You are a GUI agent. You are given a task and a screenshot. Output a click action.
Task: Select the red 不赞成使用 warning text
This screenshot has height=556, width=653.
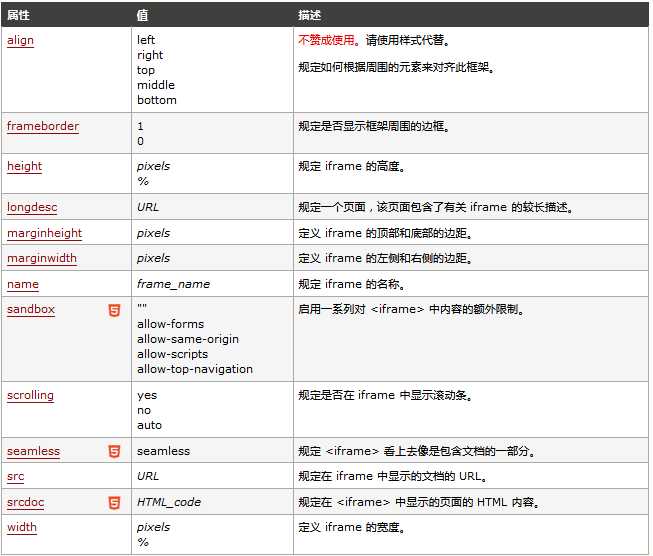(326, 40)
